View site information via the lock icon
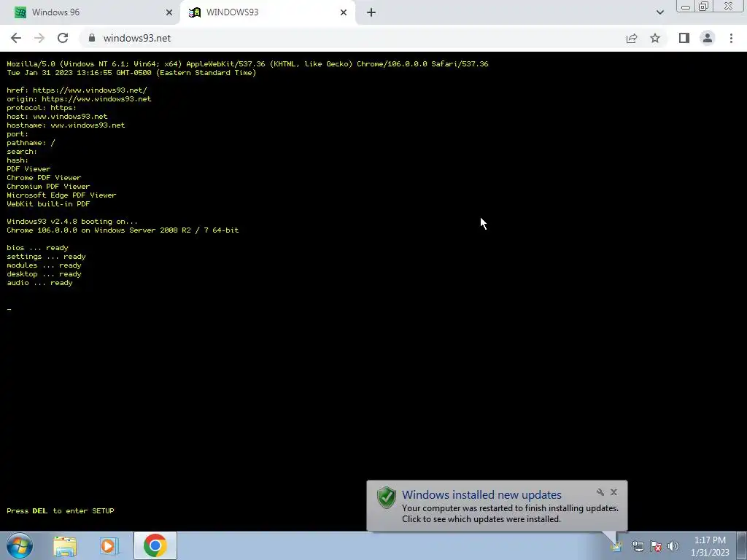747x560 pixels. click(92, 38)
